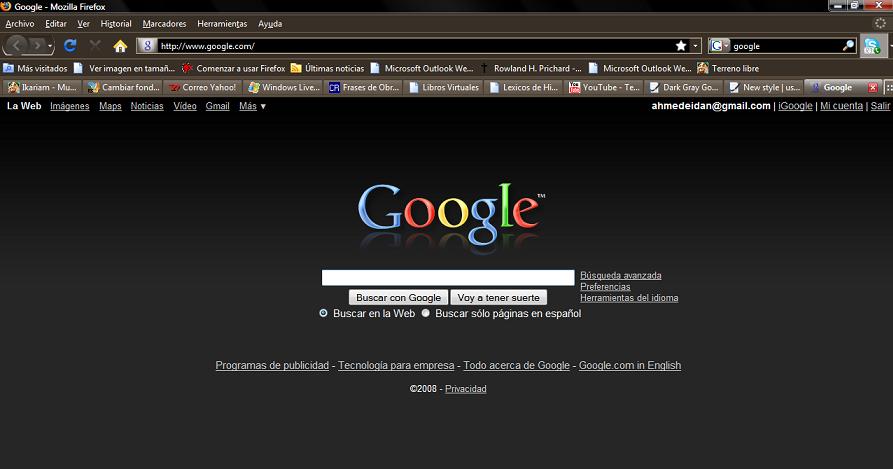Open the Ayuda menu
The height and width of the screenshot is (469, 893).
(x=270, y=24)
